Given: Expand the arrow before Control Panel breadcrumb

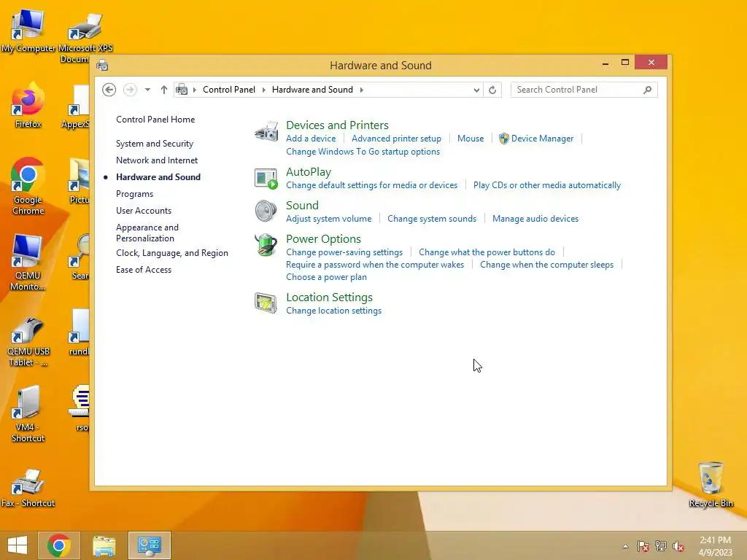Looking at the screenshot, I should [x=194, y=90].
